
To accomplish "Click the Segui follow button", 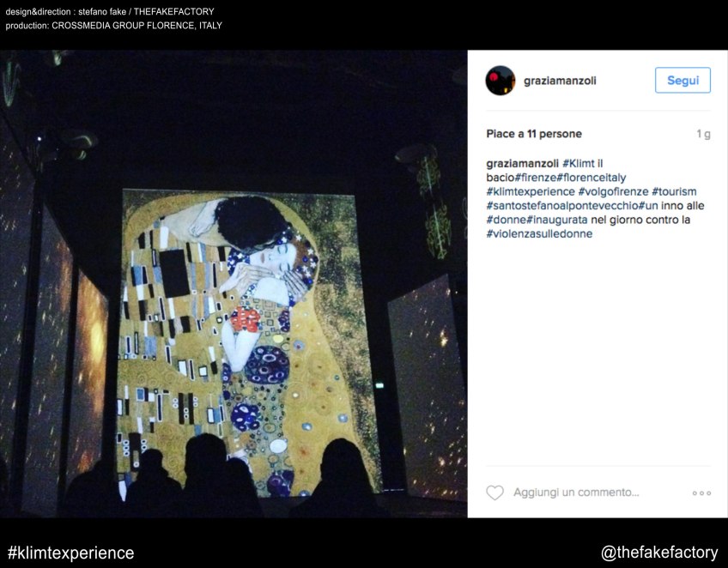I will [682, 81].
